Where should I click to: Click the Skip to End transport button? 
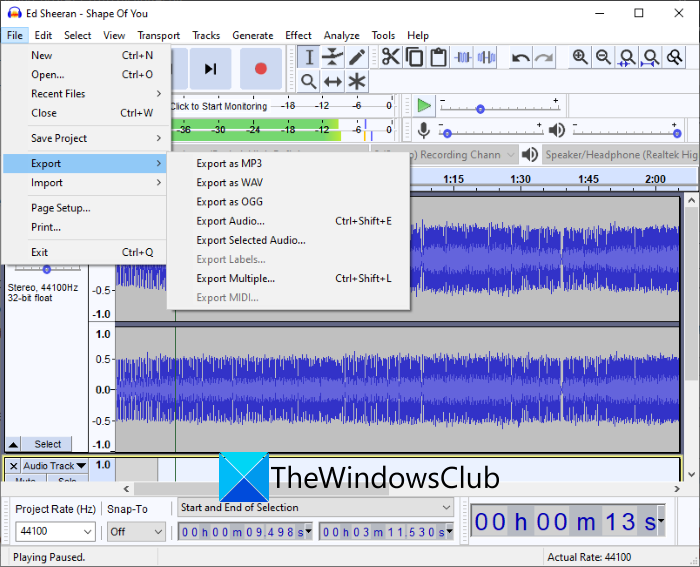(x=210, y=69)
